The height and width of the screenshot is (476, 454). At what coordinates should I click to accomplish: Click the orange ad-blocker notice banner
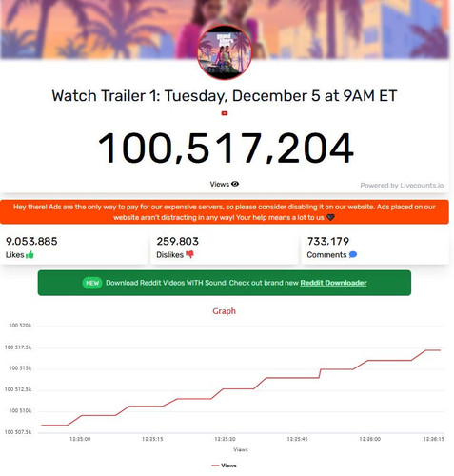click(225, 212)
